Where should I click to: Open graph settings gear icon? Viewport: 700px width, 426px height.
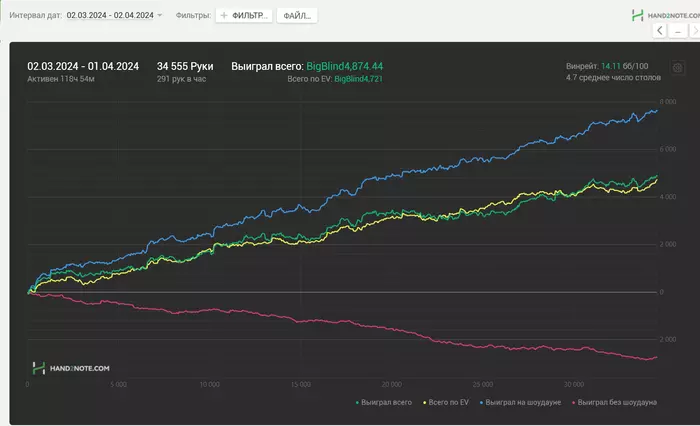[678, 68]
